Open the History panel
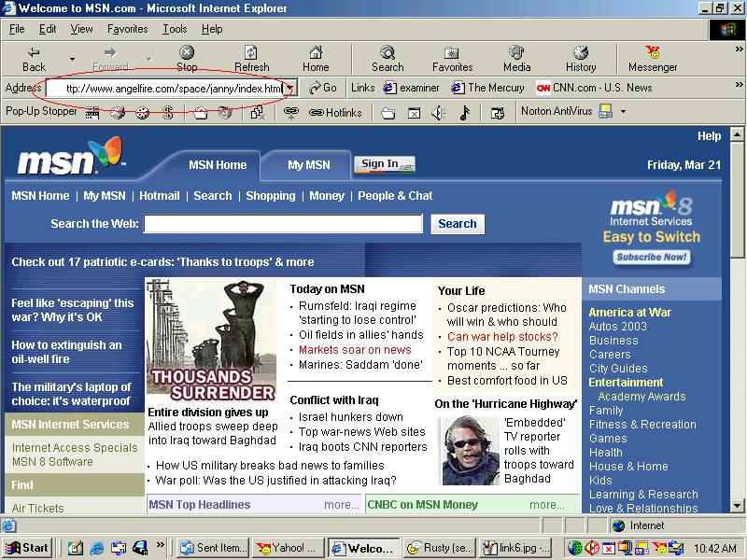747x560 pixels. (x=580, y=58)
